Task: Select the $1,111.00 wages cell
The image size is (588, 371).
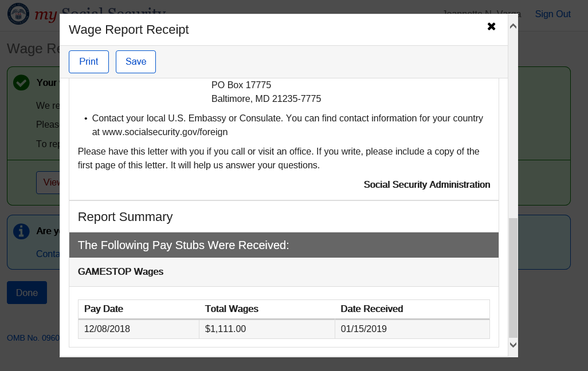Action: pos(225,329)
